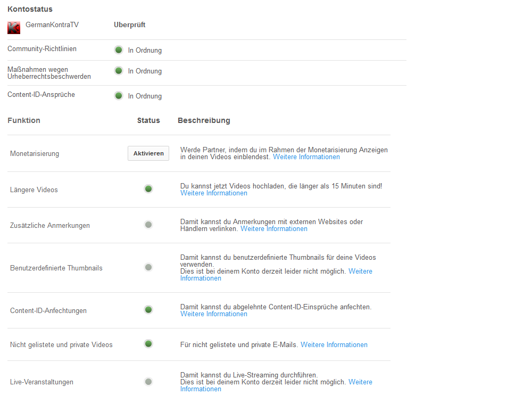Viewport: 532px width, 403px height.
Task: Click green status indicator for private Videos
Action: 148,344
